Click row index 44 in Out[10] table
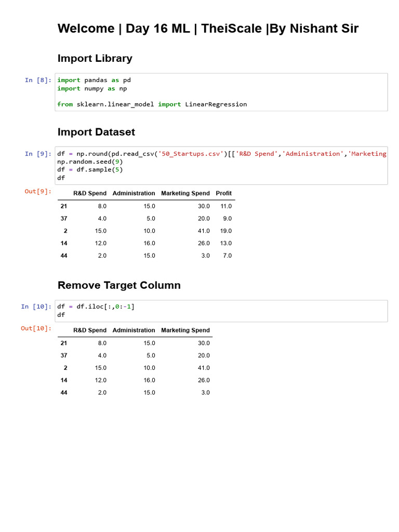The width and height of the screenshot is (399, 532). [x=64, y=393]
